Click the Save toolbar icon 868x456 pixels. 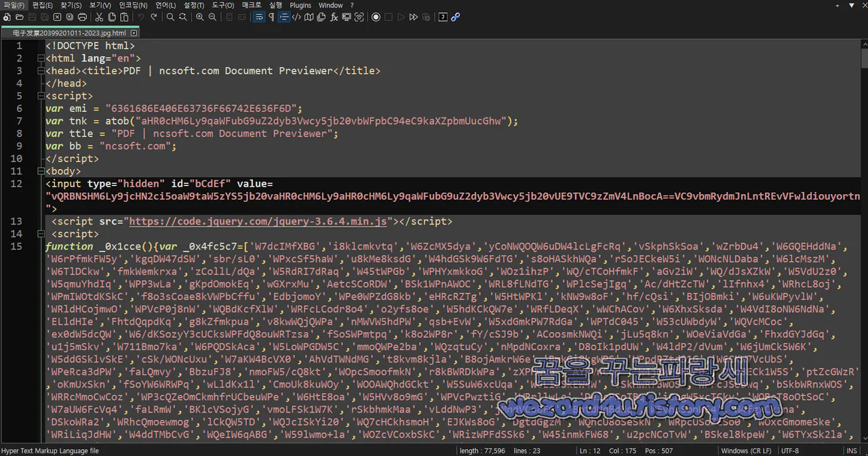click(32, 17)
